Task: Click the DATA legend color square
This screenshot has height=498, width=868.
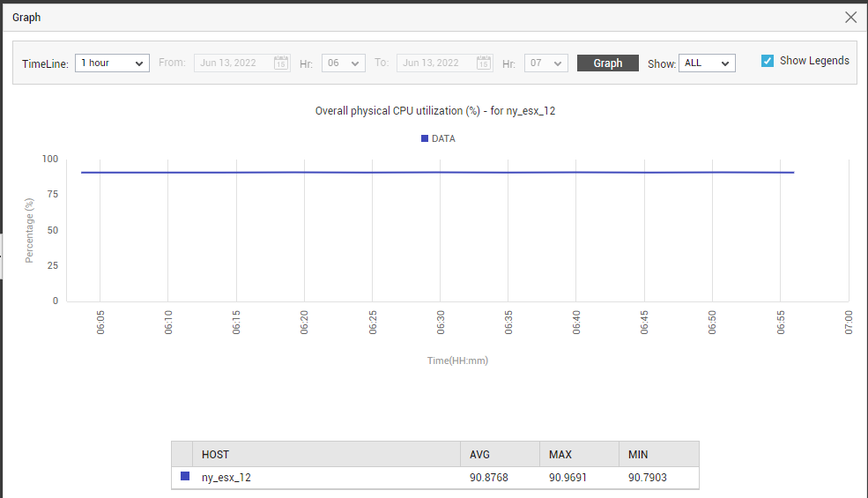Action: tap(425, 138)
